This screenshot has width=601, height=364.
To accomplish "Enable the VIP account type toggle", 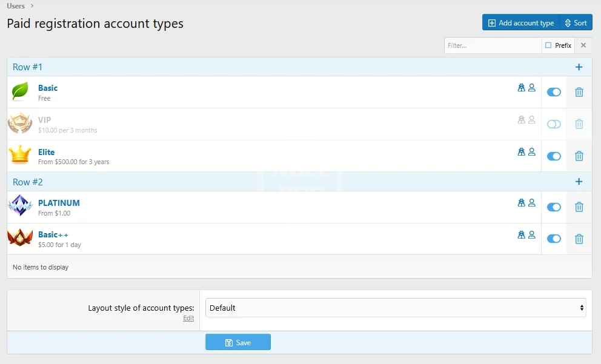I will pos(554,124).
